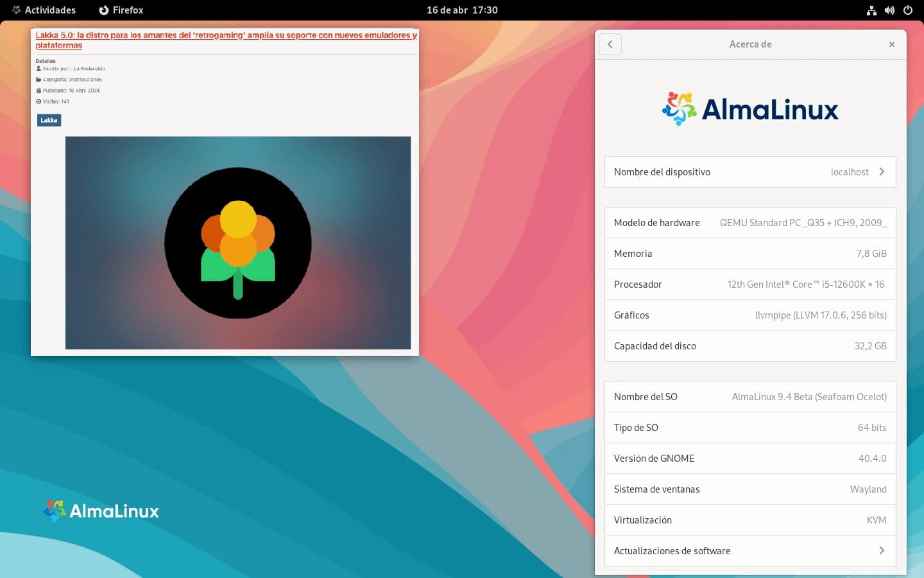Viewport: 924px width, 578px height.
Task: Click the calendar icon beside Publicado
Action: [38, 91]
